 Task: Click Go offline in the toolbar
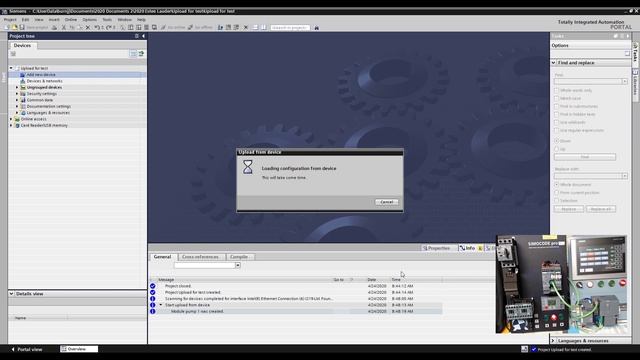pyautogui.click(x=200, y=27)
